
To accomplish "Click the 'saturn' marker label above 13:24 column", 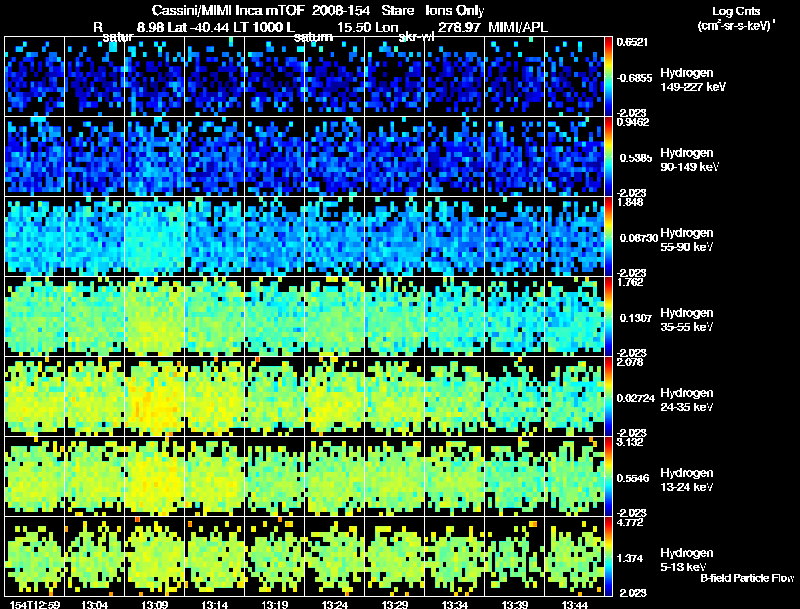I will [x=313, y=37].
